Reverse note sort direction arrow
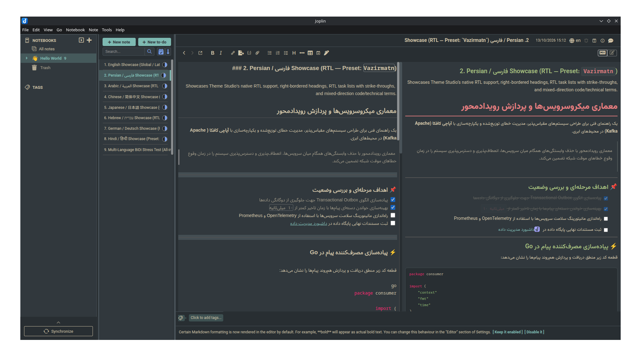The image size is (641, 364). [168, 52]
